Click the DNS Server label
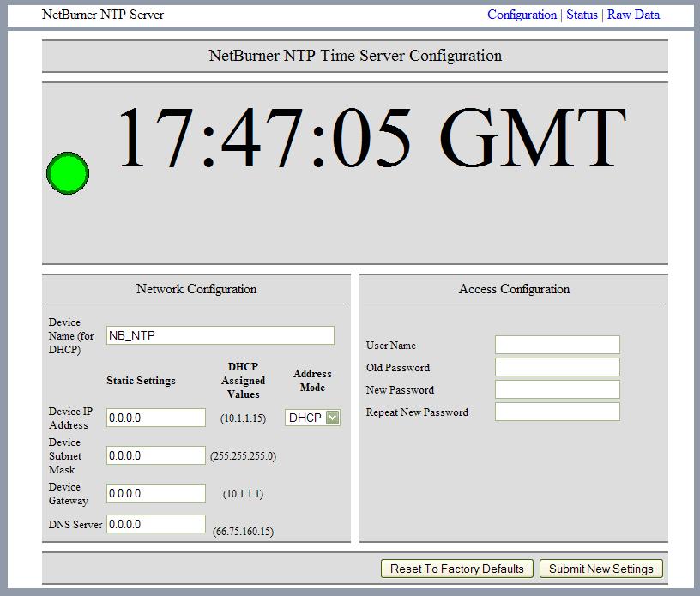 coord(75,525)
